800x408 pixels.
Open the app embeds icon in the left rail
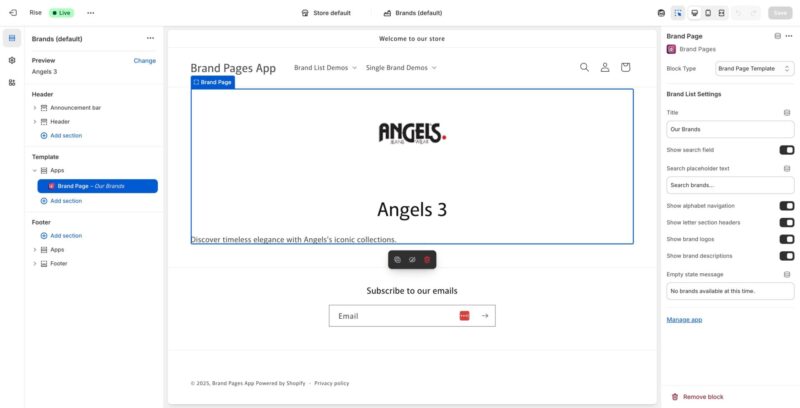[12, 83]
